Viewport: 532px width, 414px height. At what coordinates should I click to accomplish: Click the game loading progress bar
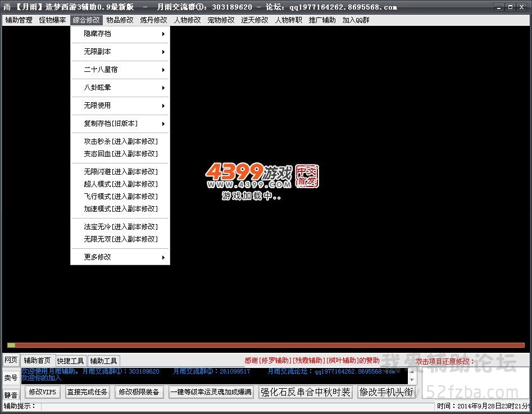266,345
